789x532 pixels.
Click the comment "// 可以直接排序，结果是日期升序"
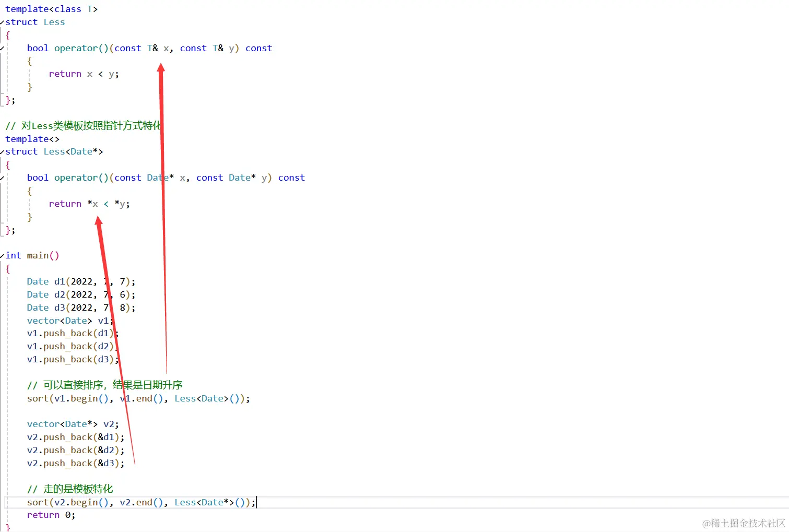(105, 385)
